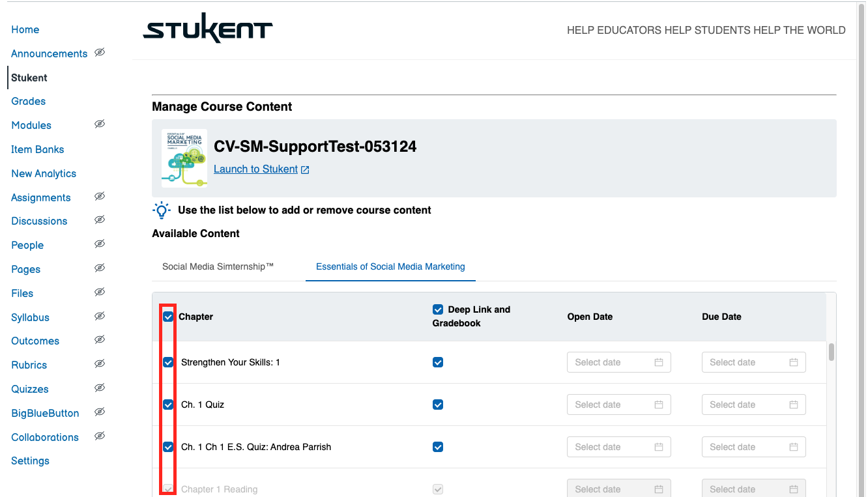Click the content table vertical scrollbar thumb
This screenshot has height=497, width=868.
tap(831, 352)
